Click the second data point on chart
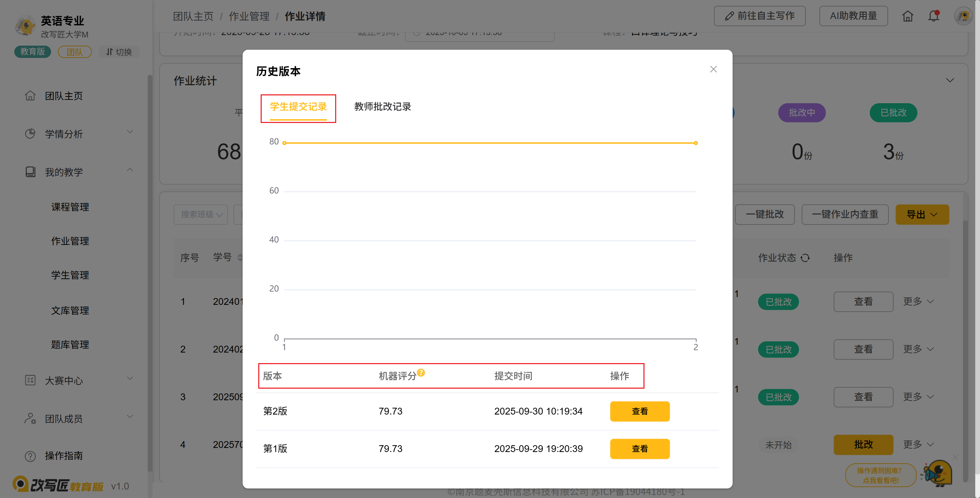This screenshot has width=980, height=498. point(696,143)
